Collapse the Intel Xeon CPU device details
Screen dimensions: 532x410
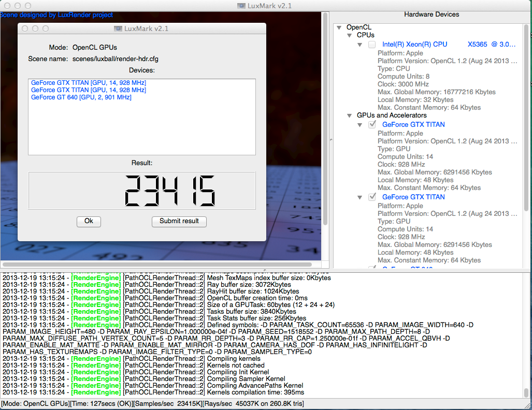pos(360,45)
